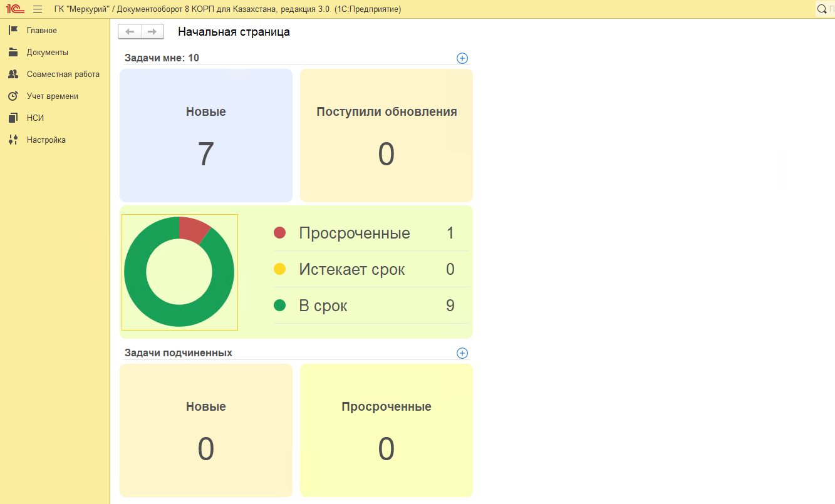Open the Документы section
835x504 pixels.
(47, 53)
